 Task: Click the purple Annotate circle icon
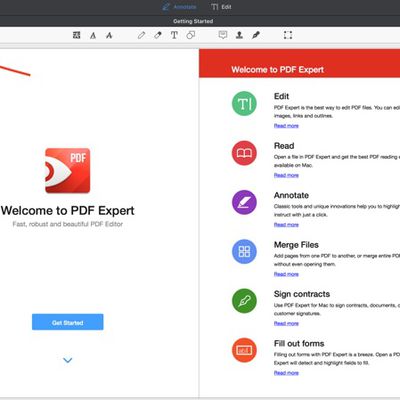click(244, 202)
